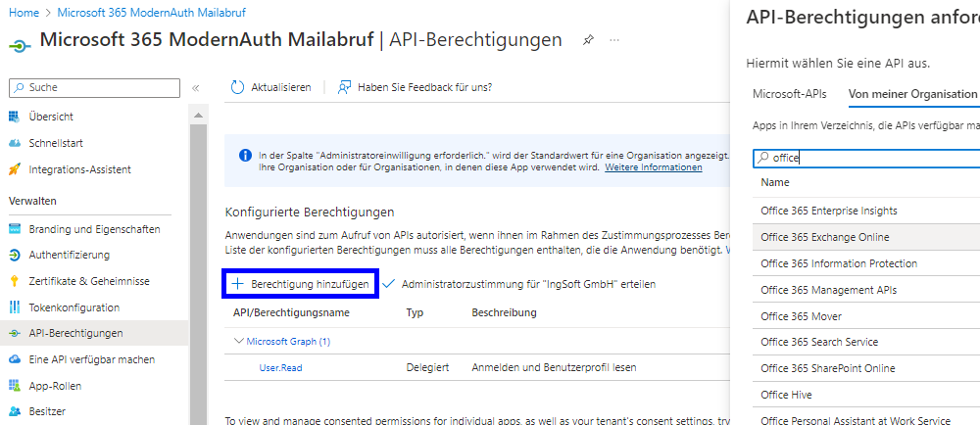Open App-Rollen in the sidebar

point(55,386)
